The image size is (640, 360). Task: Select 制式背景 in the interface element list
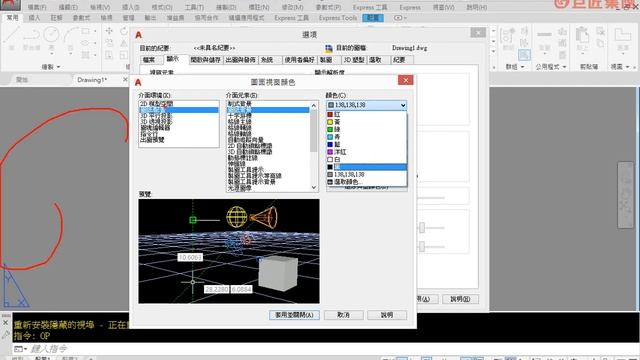tap(268, 104)
